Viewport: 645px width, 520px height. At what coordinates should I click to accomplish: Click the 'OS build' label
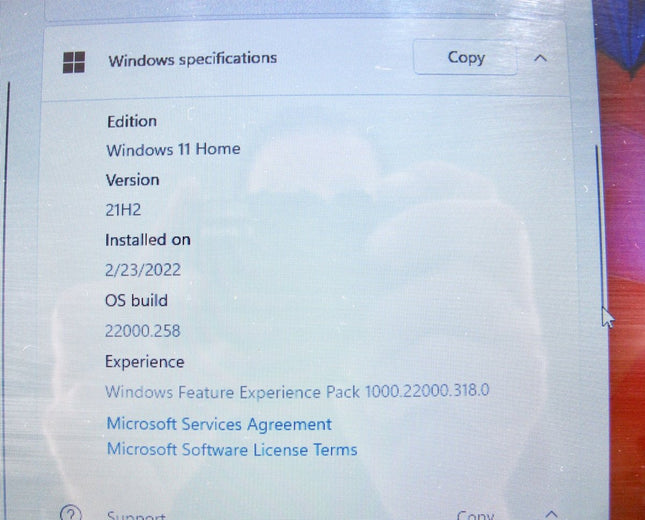pyautogui.click(x=136, y=300)
